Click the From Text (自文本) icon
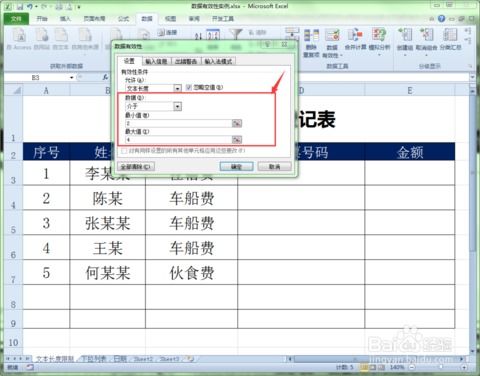The height and width of the screenshot is (376, 480). point(61,35)
